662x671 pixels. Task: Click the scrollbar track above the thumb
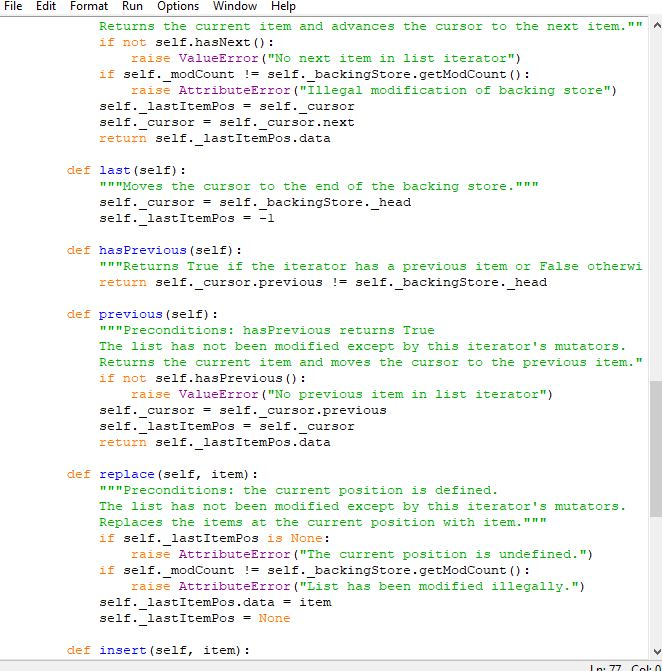pos(656,205)
